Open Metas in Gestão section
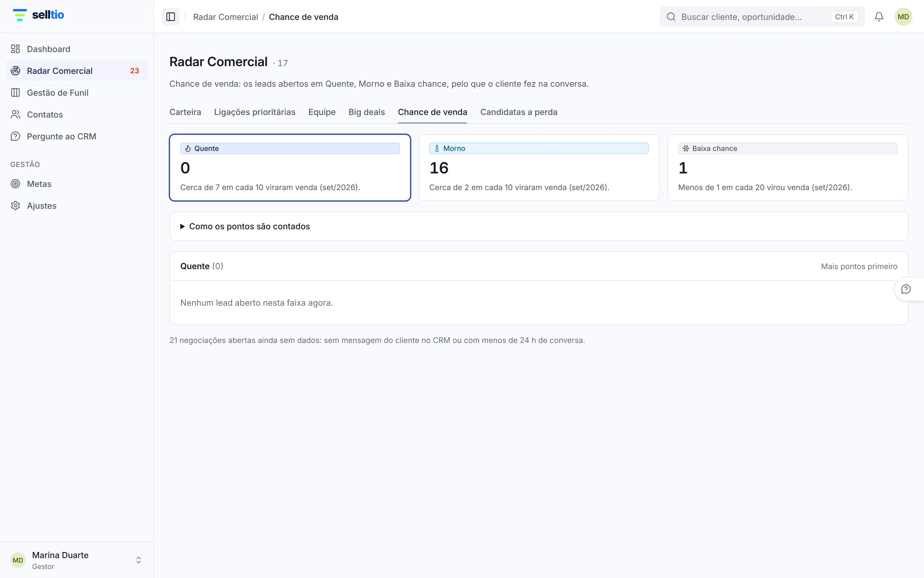 click(x=76, y=184)
